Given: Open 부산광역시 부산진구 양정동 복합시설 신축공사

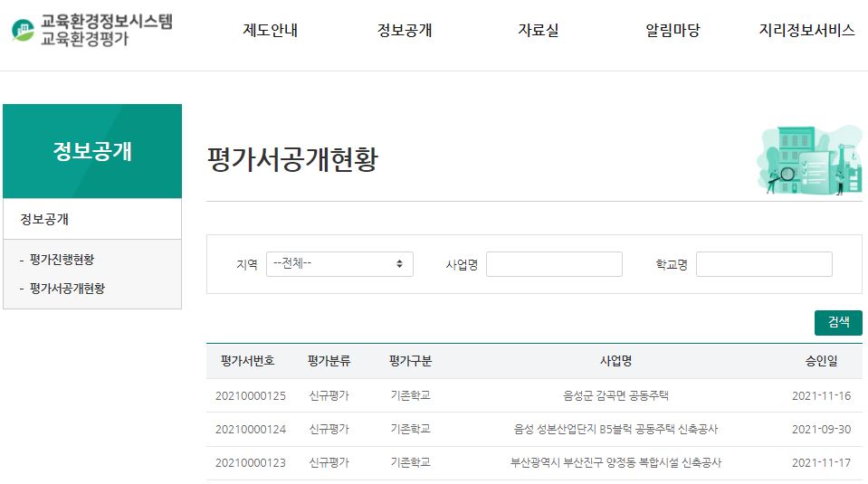Looking at the screenshot, I should point(615,463).
